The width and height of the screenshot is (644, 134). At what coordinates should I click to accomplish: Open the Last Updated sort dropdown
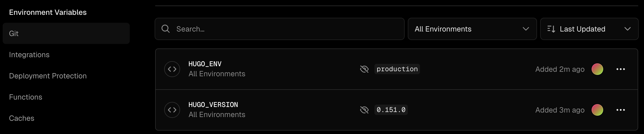click(x=589, y=29)
